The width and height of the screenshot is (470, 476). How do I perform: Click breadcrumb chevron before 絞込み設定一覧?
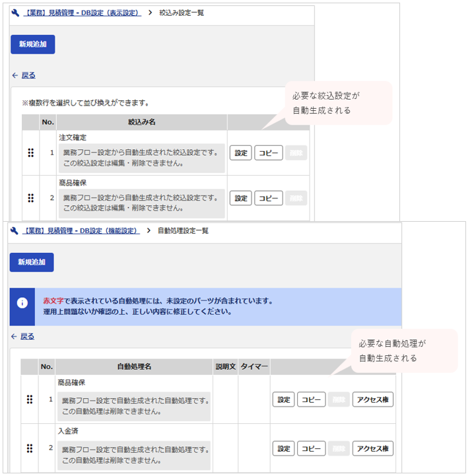pyautogui.click(x=150, y=13)
